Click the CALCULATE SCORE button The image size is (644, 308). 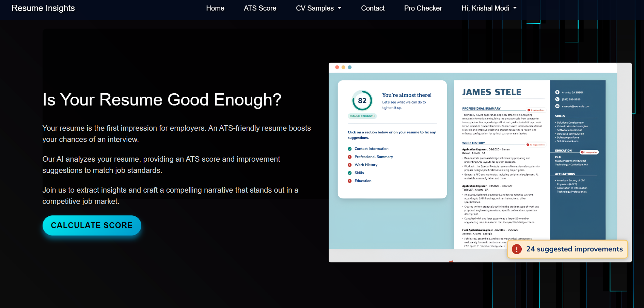(92, 225)
